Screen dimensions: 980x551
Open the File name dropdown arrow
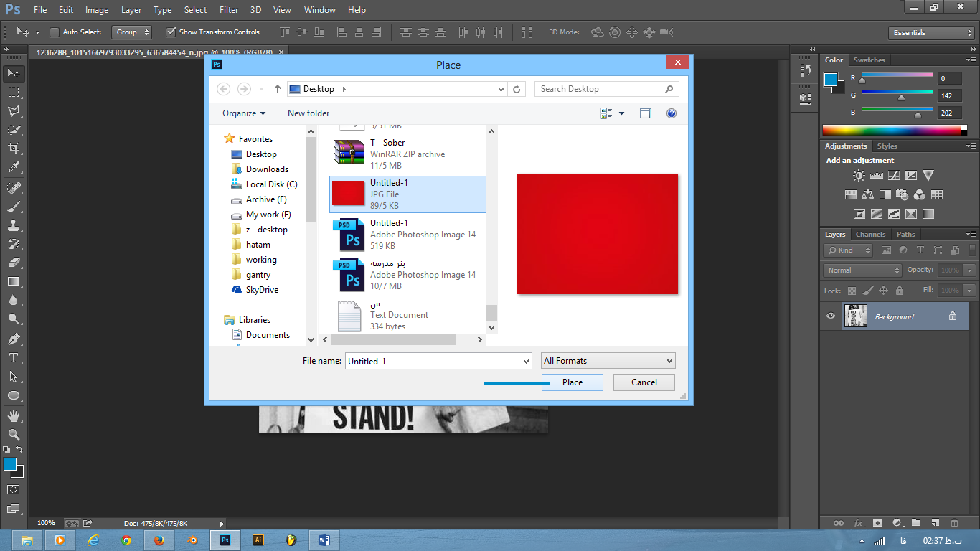[525, 361]
